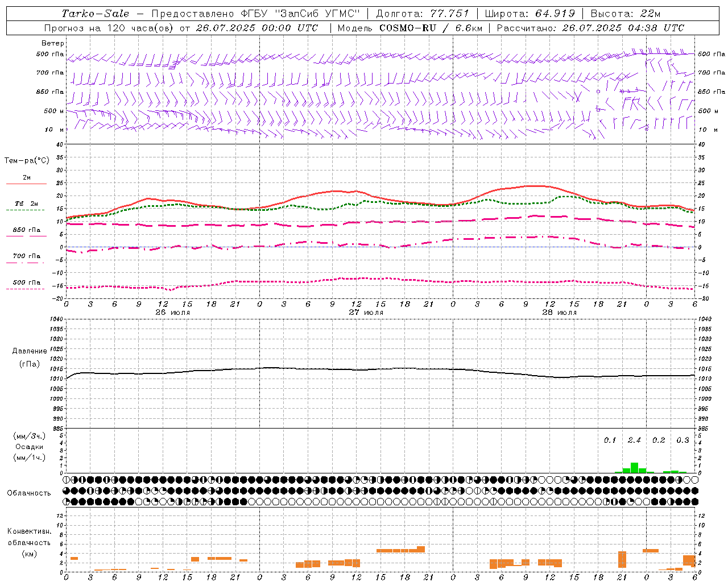Select the 'Предоставлено ФГБУ "ЗапСиб УГМС"' provider text
Image resolution: width=728 pixels, height=582 pixels.
point(255,14)
